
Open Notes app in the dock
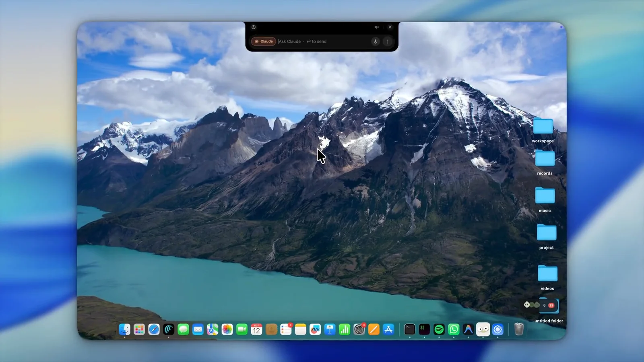tap(300, 329)
